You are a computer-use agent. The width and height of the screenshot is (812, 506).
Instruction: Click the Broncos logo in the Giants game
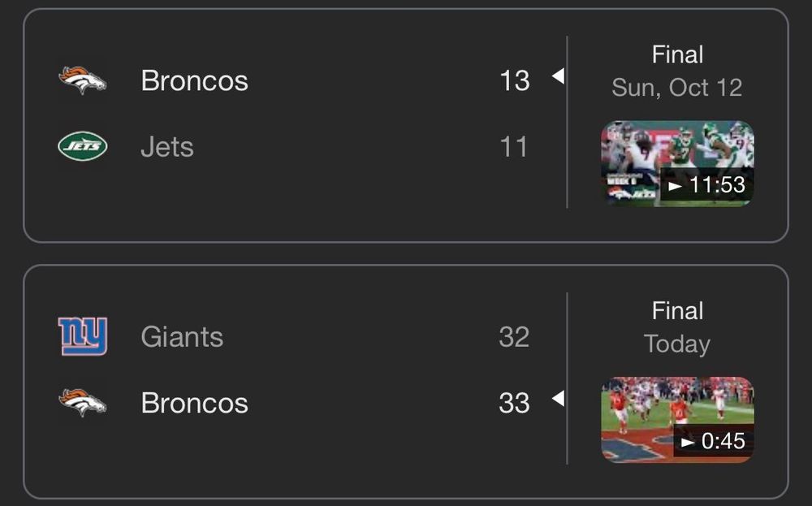[82, 403]
